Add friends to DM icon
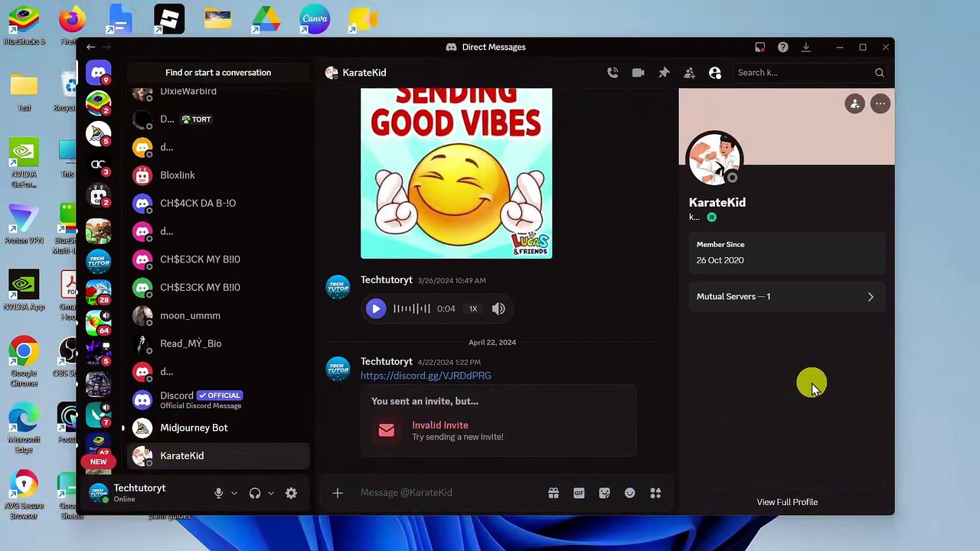 pos(689,73)
